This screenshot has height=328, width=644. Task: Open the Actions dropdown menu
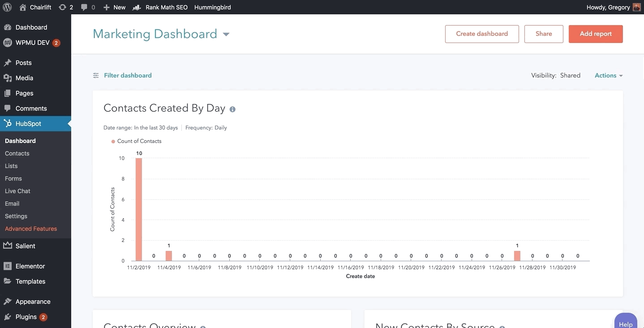coord(609,76)
